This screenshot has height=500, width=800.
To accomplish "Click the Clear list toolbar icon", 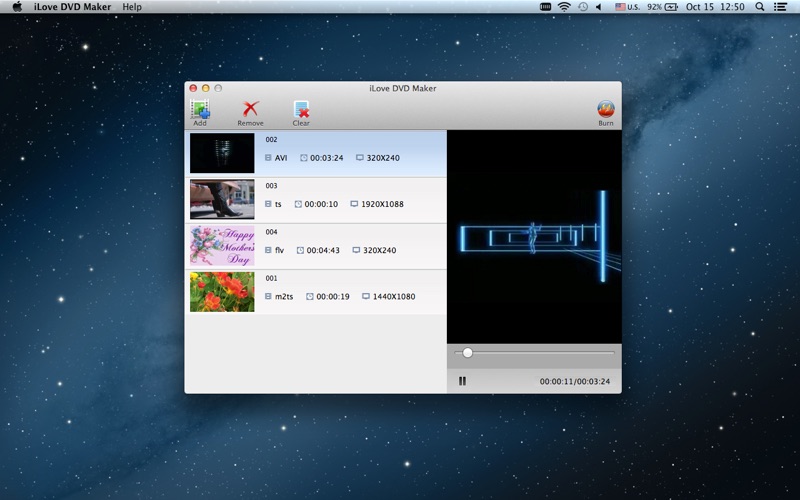I will 301,109.
